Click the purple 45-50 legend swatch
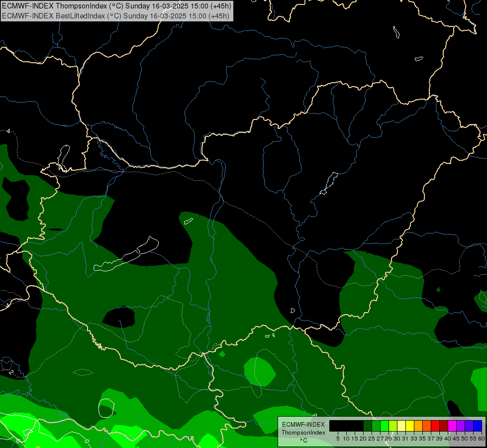The width and height of the screenshot is (487, 448). pos(461,426)
